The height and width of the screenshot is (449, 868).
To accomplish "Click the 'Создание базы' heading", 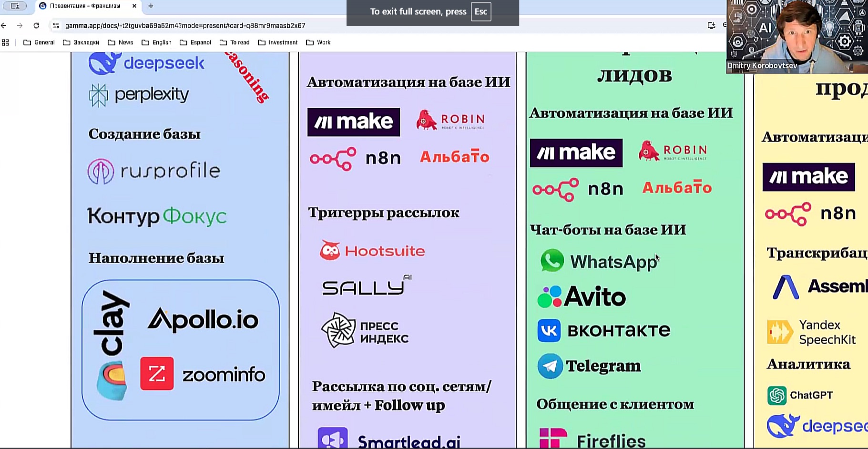I will pos(144,134).
